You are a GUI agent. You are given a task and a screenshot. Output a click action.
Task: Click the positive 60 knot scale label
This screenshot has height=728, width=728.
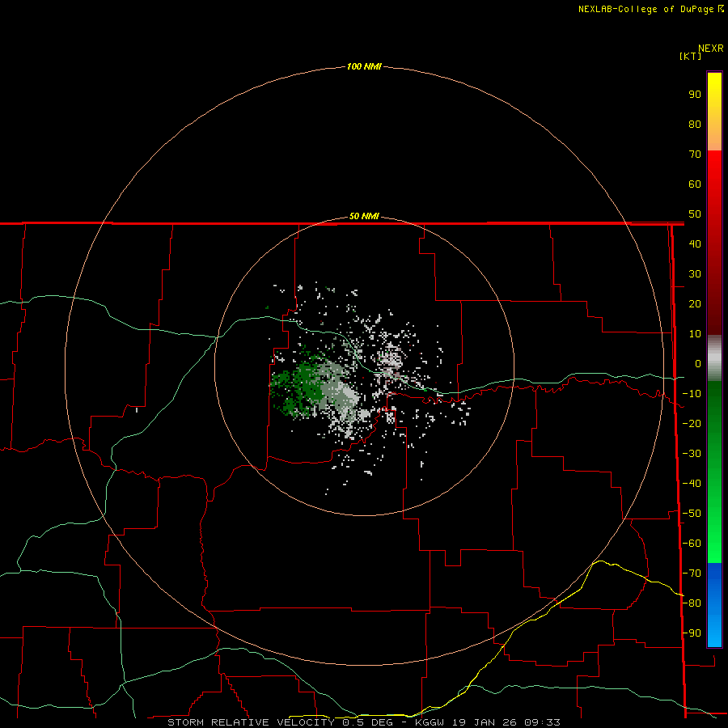pos(695,184)
